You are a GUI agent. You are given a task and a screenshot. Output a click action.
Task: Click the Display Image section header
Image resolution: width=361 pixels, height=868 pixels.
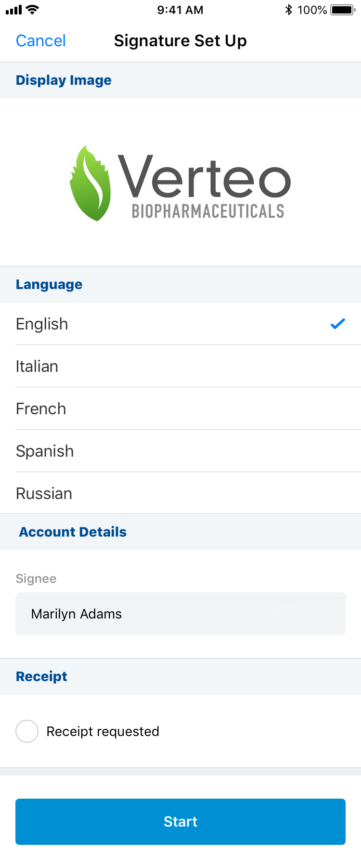pos(64,80)
